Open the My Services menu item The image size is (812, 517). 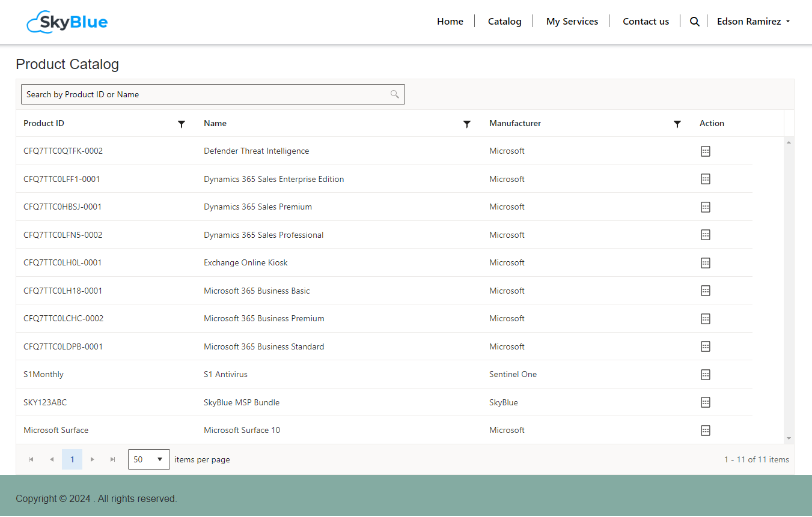click(x=572, y=22)
